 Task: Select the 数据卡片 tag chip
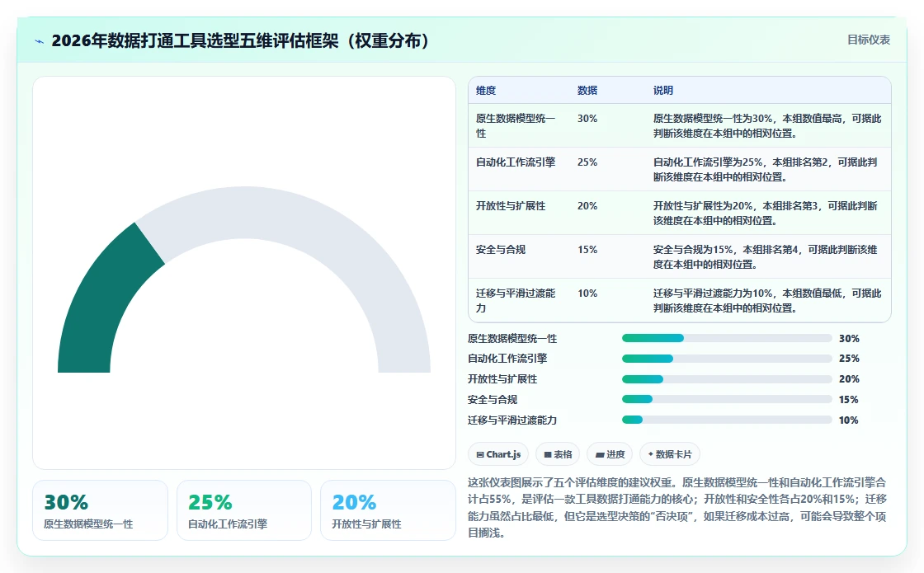tap(669, 454)
